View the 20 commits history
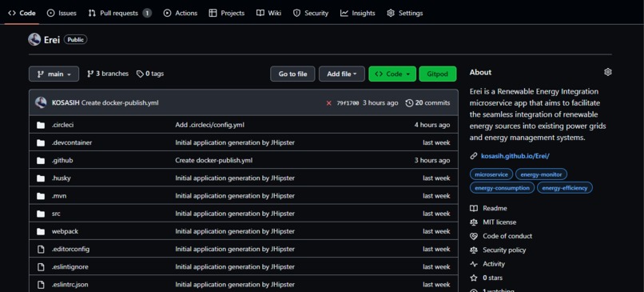The image size is (644, 292). (427, 103)
